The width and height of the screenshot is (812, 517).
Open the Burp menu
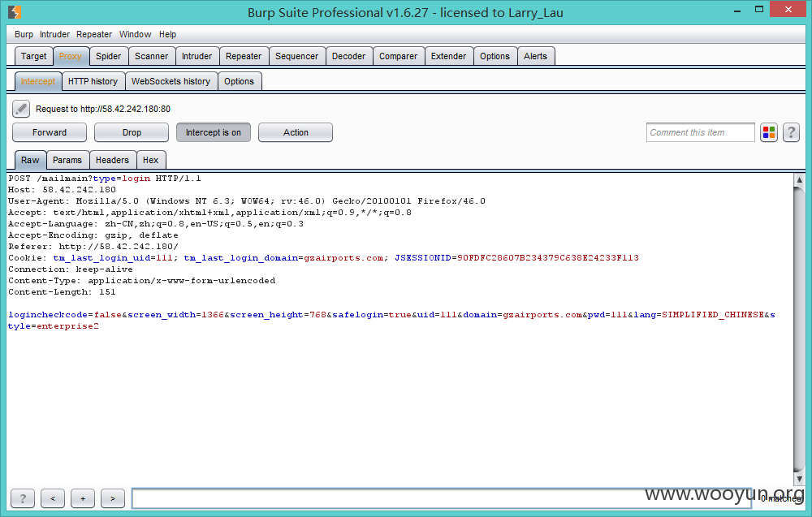24,34
